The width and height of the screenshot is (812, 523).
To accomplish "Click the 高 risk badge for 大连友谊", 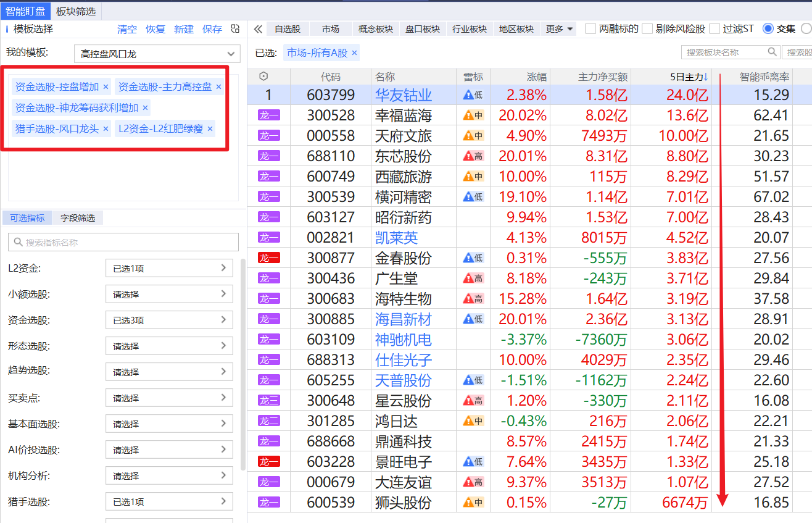I will click(474, 482).
